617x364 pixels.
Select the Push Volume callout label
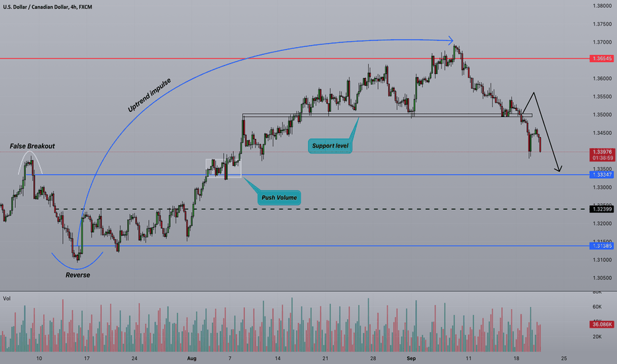point(279,197)
